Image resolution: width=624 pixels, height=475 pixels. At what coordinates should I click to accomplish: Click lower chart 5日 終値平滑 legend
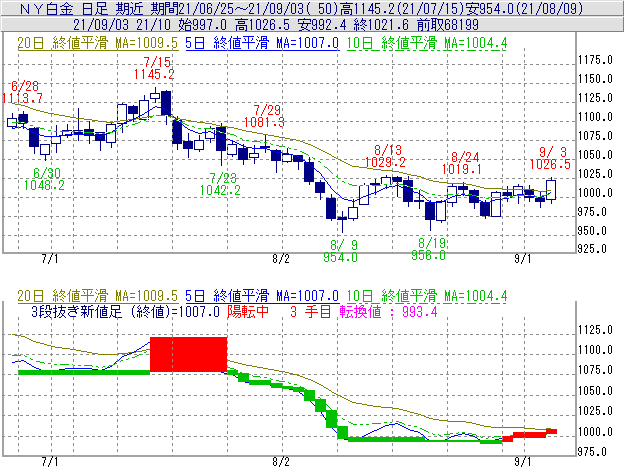[x=262, y=296]
